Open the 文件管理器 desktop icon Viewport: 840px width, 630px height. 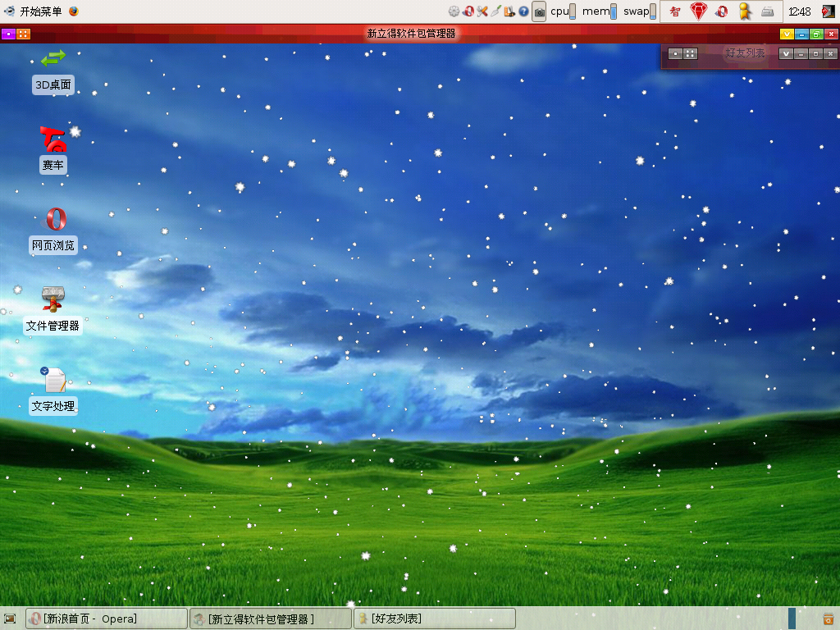(52, 311)
